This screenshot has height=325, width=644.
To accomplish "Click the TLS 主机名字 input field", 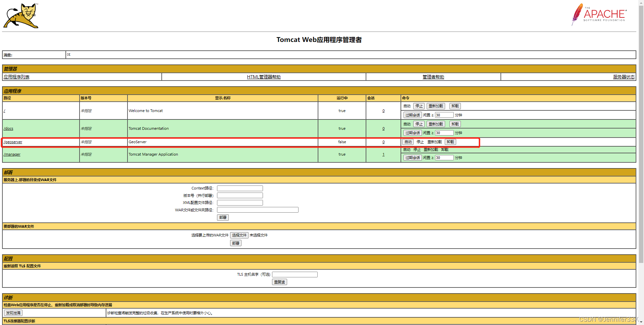I will (294, 274).
